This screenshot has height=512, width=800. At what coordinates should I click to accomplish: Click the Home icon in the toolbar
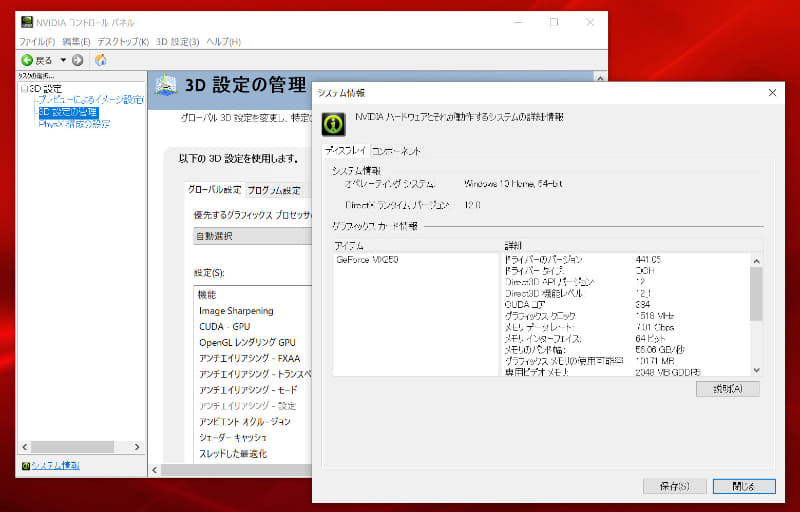101,60
